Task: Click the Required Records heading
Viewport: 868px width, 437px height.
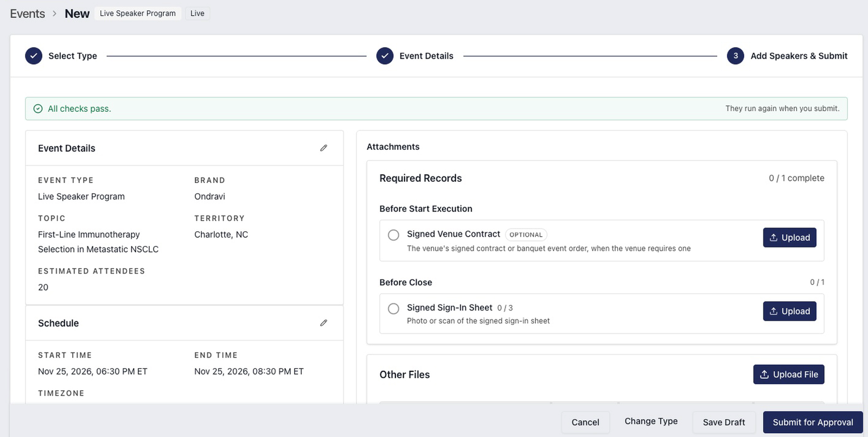Action: pyautogui.click(x=420, y=178)
